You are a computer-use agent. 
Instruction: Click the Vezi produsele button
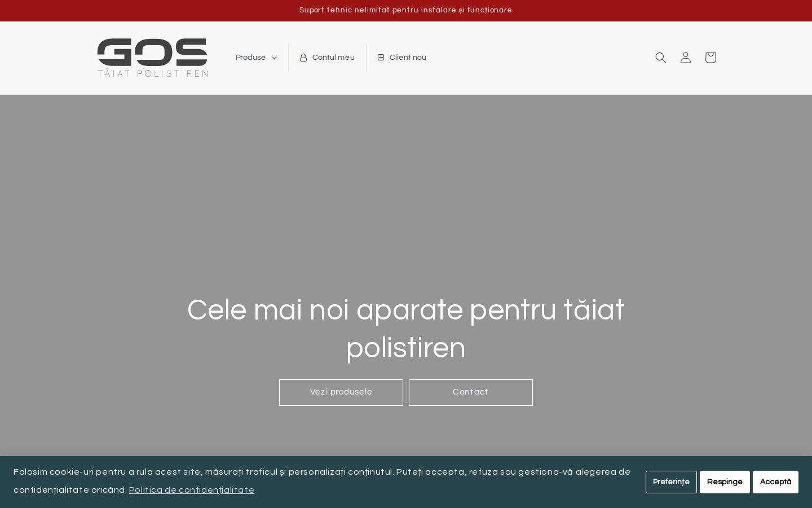pyautogui.click(x=341, y=392)
